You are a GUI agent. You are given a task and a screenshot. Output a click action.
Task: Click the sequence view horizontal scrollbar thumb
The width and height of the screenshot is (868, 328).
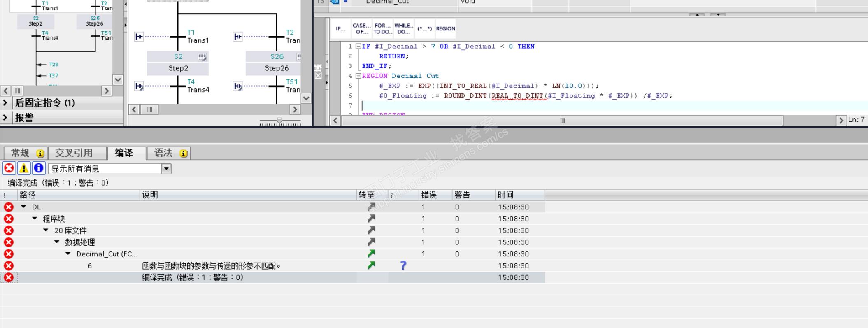pos(150,109)
